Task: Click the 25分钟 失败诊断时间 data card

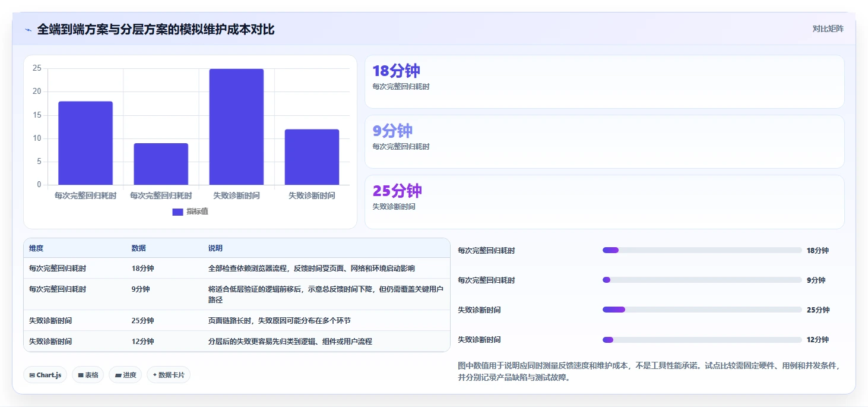Action: click(x=604, y=202)
